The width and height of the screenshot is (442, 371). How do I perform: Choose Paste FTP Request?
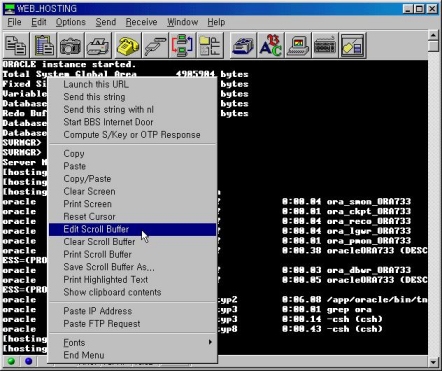[x=132, y=324]
